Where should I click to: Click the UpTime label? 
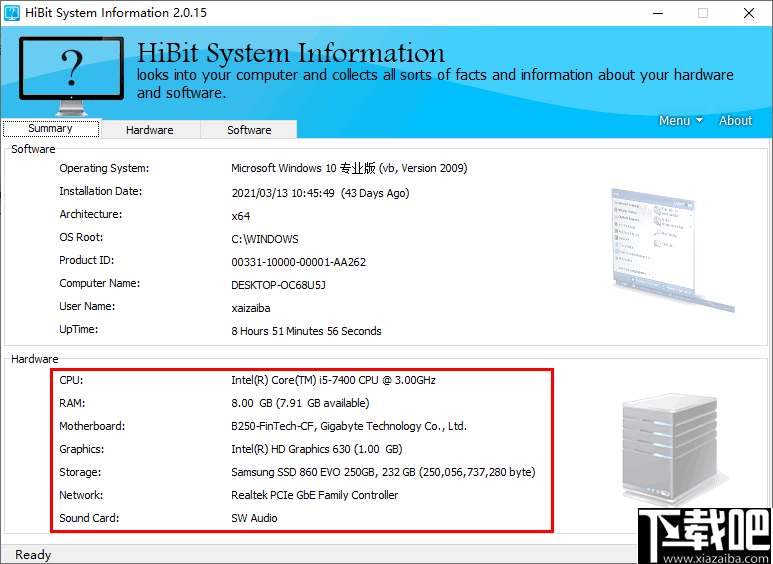(x=79, y=329)
